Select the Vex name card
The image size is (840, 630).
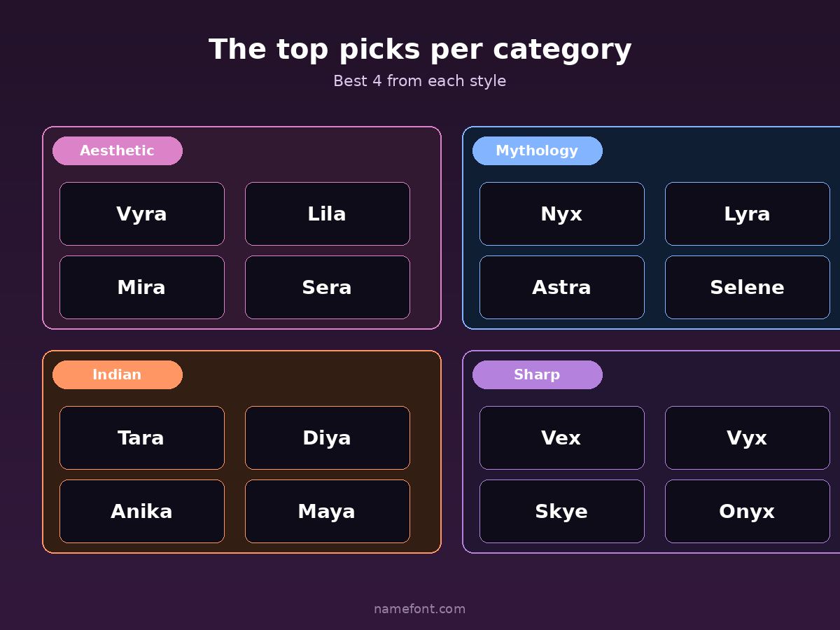[561, 438]
